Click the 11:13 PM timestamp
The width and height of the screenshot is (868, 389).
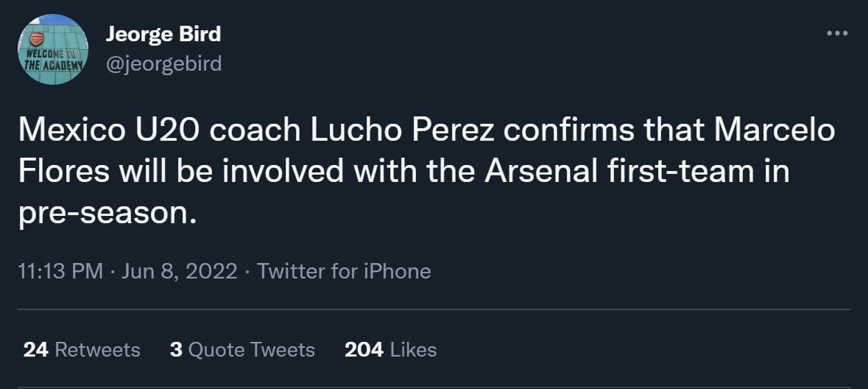pos(60,271)
